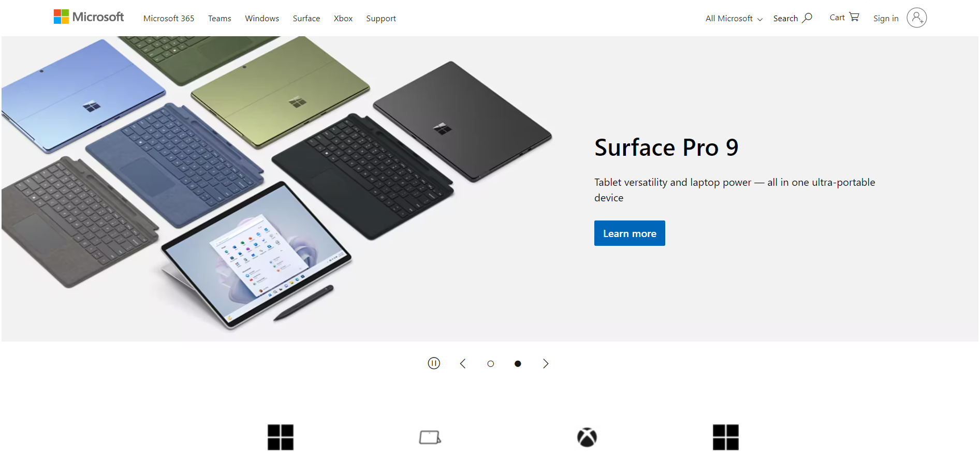
Task: Click the Microsoft logo in header
Action: pyautogui.click(x=89, y=17)
